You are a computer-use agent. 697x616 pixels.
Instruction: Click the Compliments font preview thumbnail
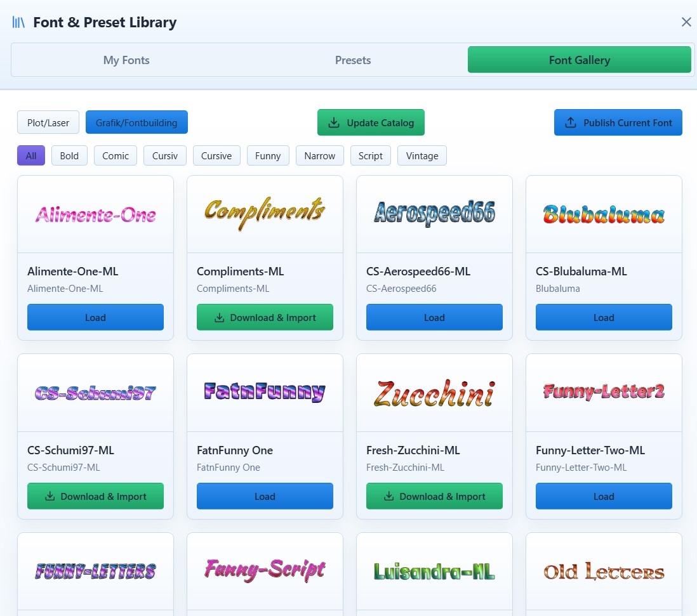(265, 214)
